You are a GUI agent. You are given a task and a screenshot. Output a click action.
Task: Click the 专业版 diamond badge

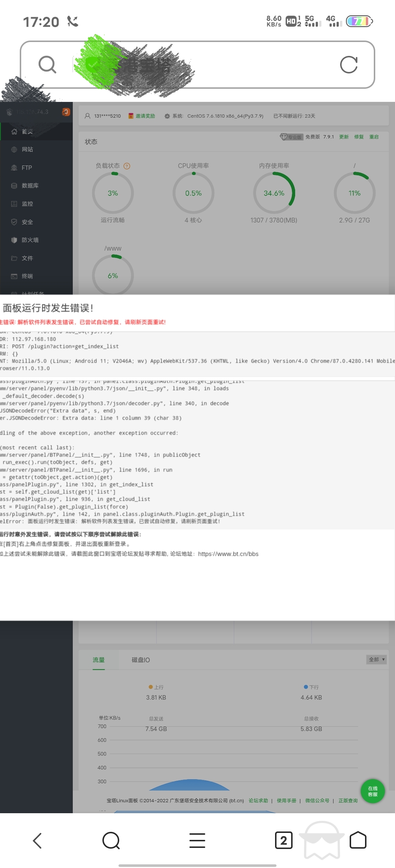(291, 137)
